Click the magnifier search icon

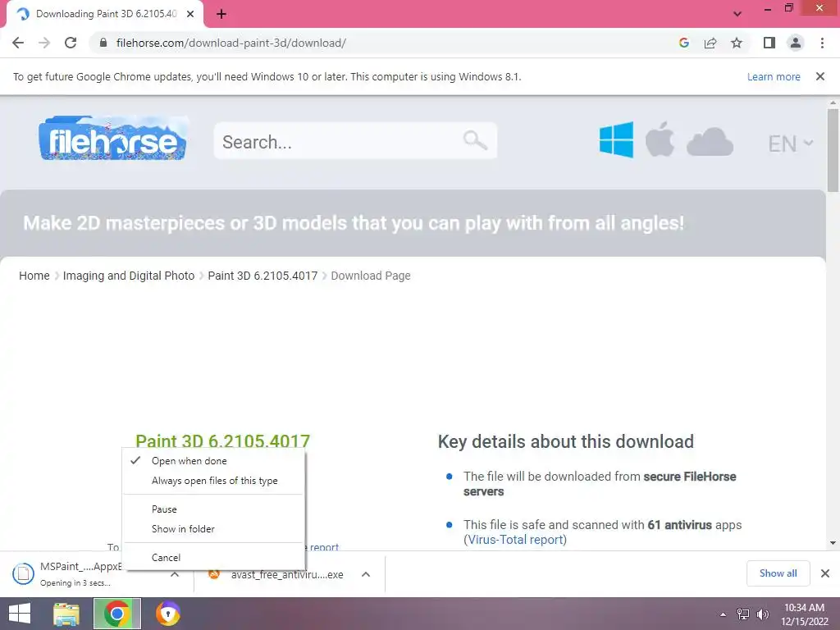click(475, 141)
